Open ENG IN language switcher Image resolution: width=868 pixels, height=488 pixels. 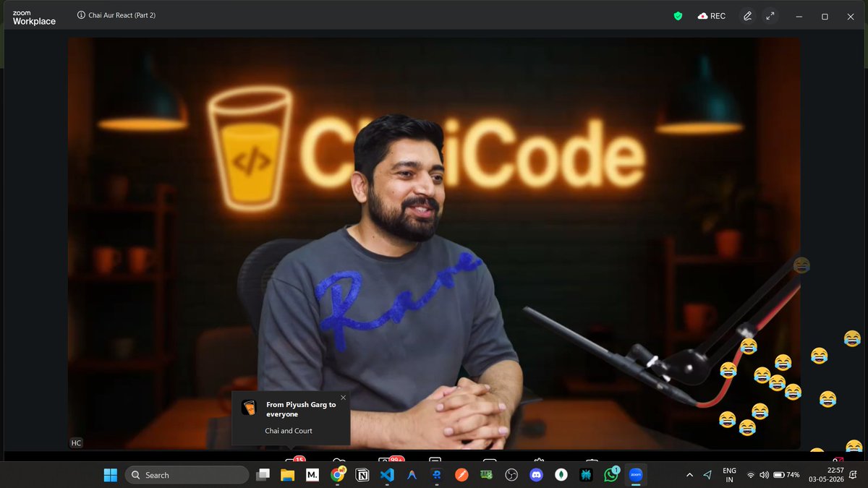(x=730, y=475)
